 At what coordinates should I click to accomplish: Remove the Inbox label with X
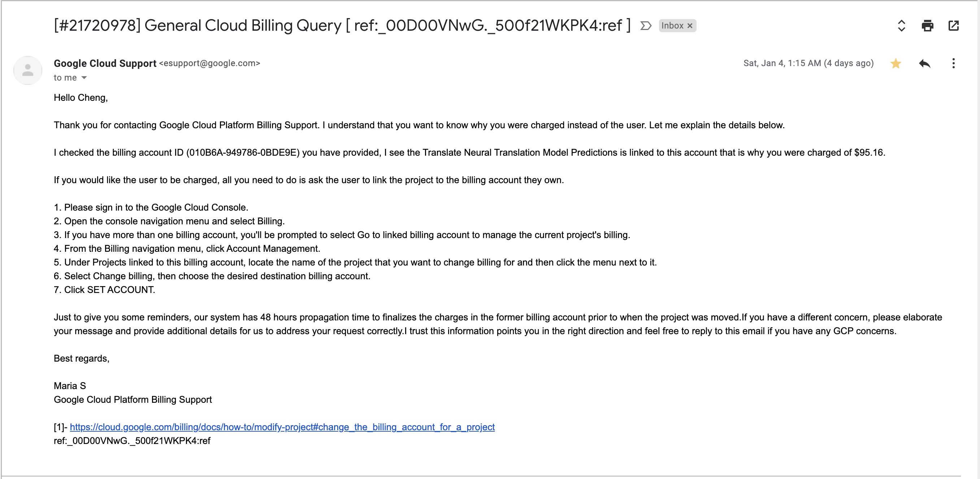pyautogui.click(x=690, y=26)
